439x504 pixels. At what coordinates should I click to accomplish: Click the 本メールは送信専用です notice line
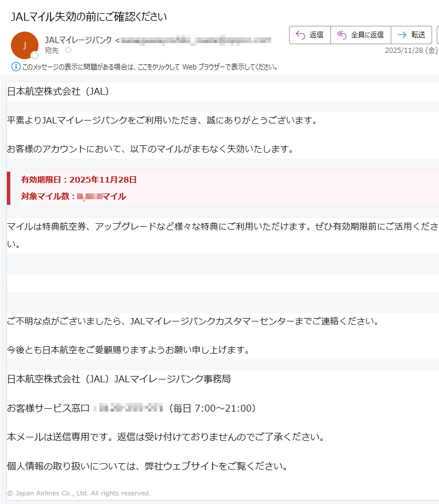(x=166, y=437)
